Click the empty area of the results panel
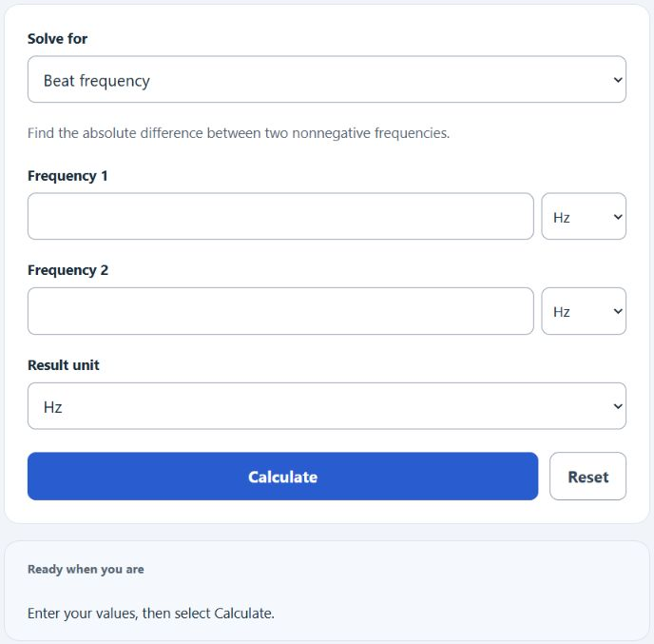This screenshot has height=644, width=654. coord(459,591)
